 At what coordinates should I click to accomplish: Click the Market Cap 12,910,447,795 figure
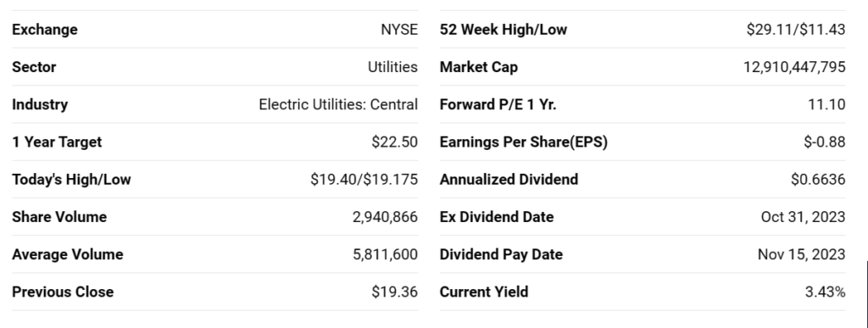pos(794,67)
